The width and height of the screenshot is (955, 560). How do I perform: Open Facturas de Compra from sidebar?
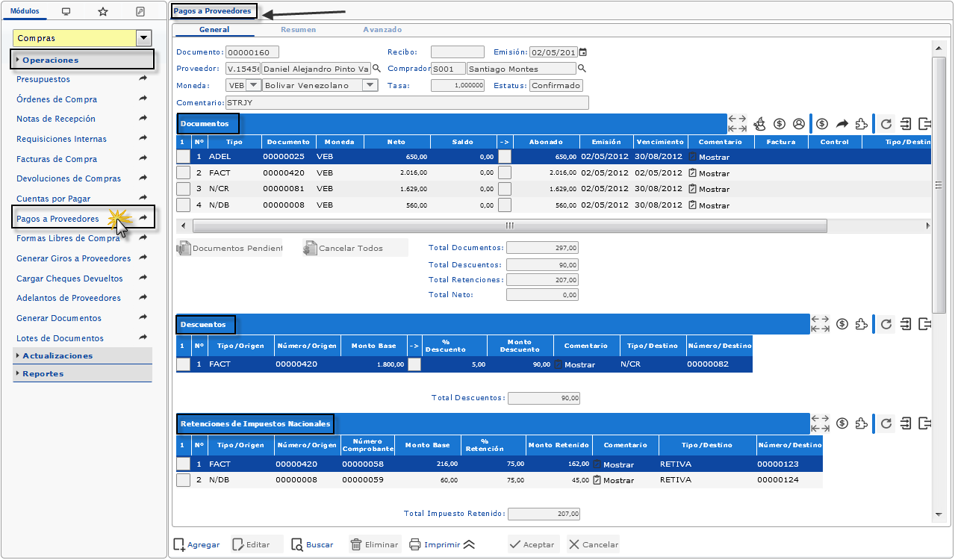[57, 159]
